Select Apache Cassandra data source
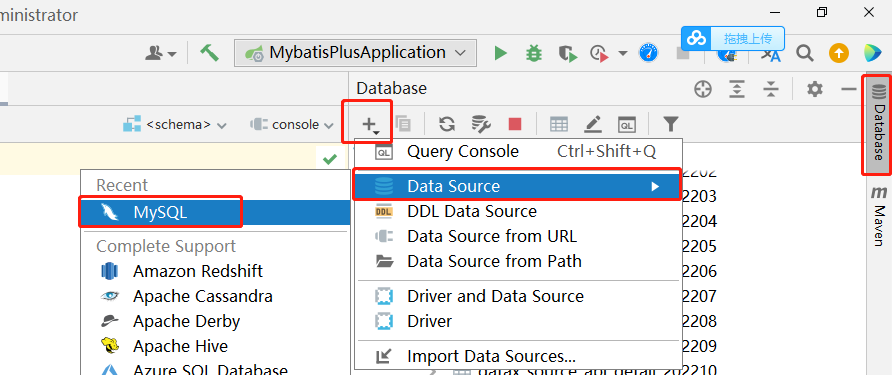 click(x=216, y=296)
